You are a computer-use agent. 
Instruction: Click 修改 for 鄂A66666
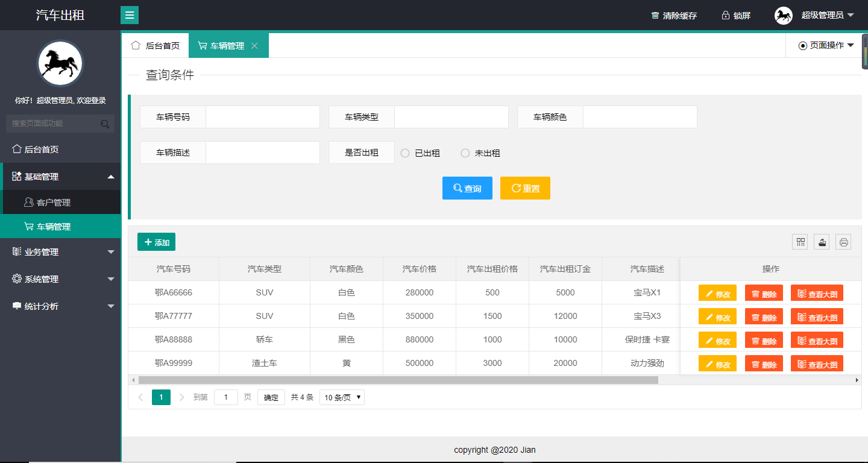click(717, 294)
